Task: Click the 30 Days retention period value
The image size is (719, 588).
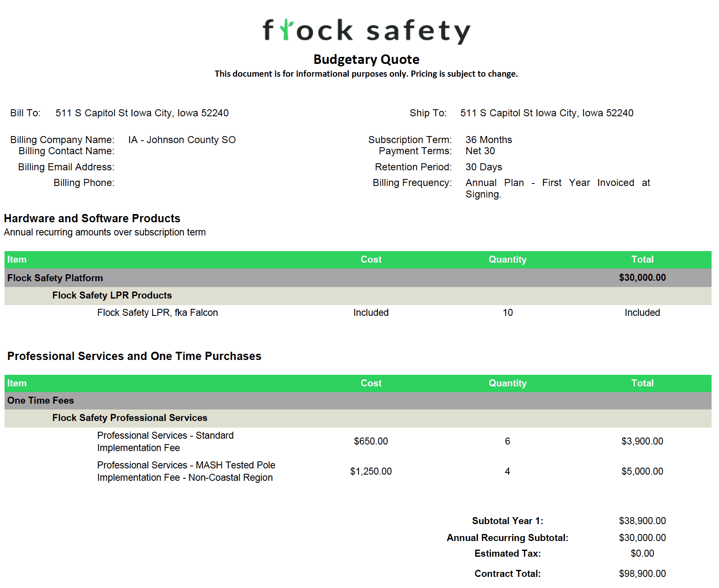Action: pos(484,167)
